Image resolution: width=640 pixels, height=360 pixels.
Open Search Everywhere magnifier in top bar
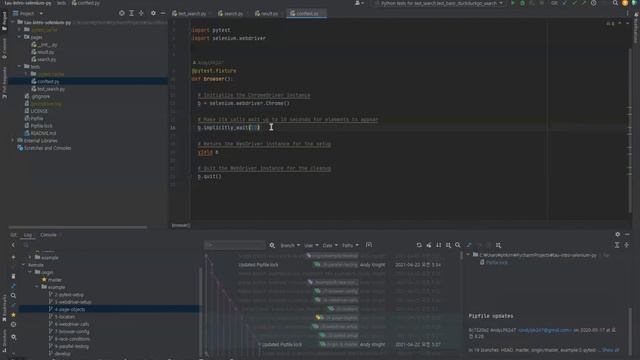pyautogui.click(x=615, y=3)
